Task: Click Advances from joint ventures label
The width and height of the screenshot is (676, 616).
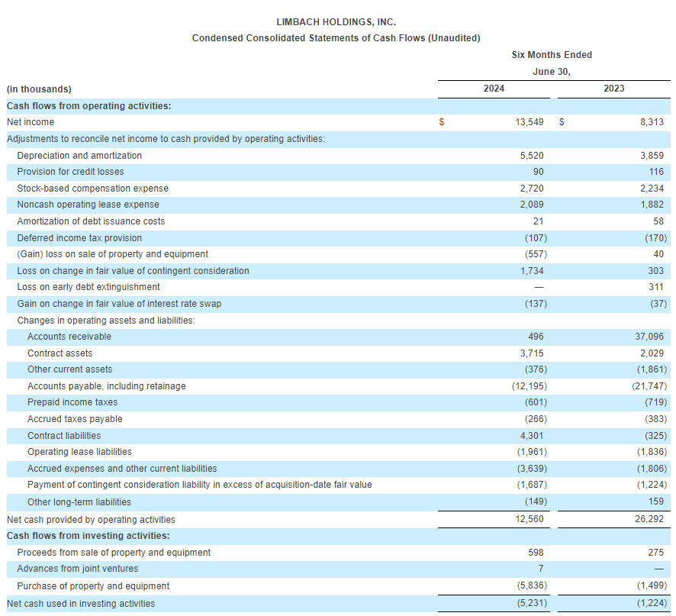Action: click(78, 569)
